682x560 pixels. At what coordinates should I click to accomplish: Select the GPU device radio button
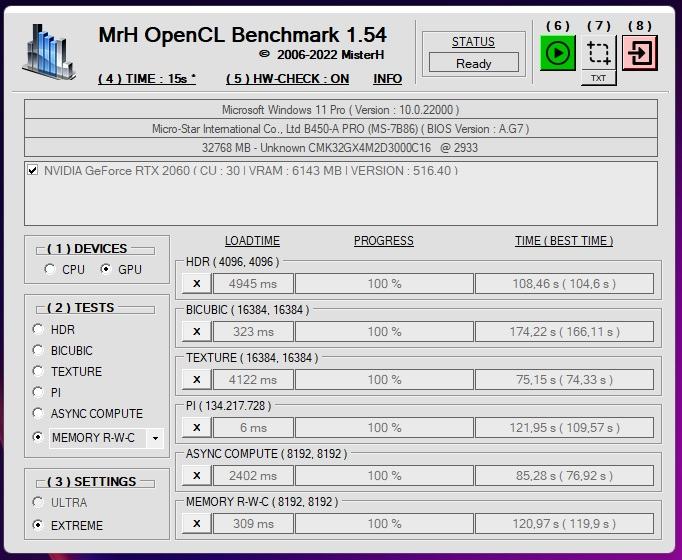[106, 269]
